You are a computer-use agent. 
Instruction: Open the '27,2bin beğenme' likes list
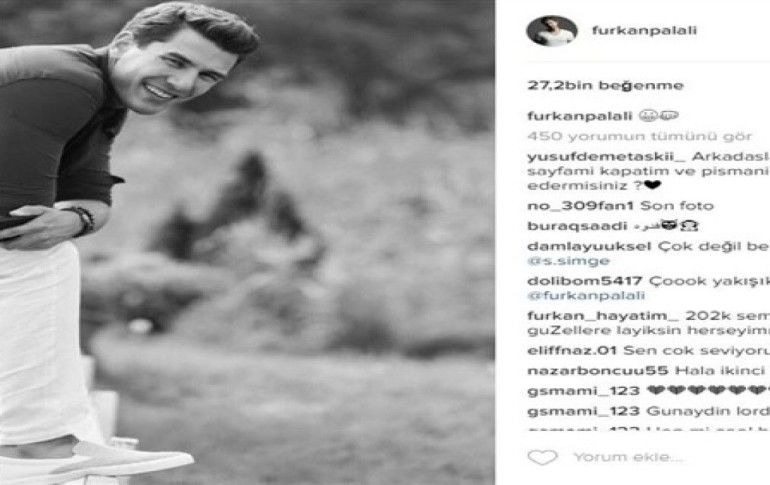[x=605, y=85]
